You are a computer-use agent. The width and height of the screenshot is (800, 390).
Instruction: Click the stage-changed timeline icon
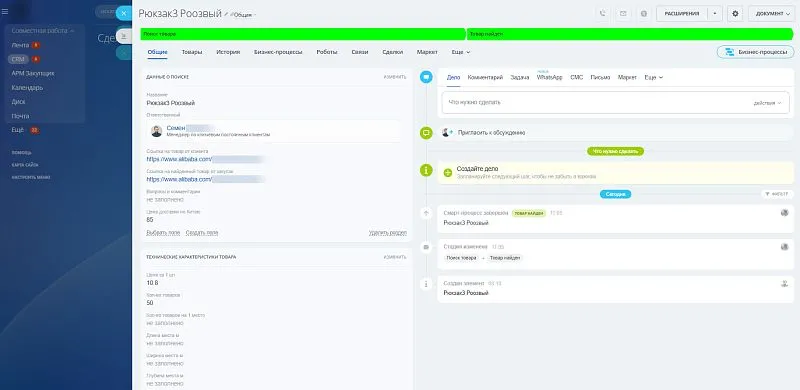pyautogui.click(x=426, y=247)
